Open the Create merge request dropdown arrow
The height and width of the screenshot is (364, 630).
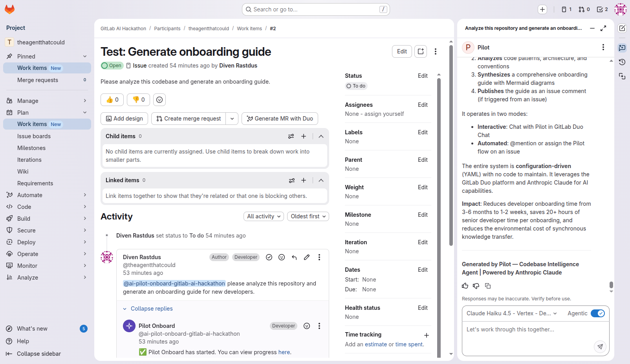tap(232, 119)
